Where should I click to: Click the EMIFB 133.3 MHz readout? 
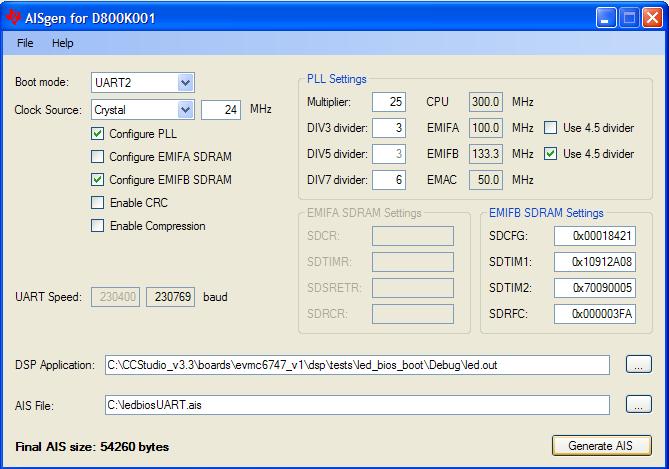[486, 154]
